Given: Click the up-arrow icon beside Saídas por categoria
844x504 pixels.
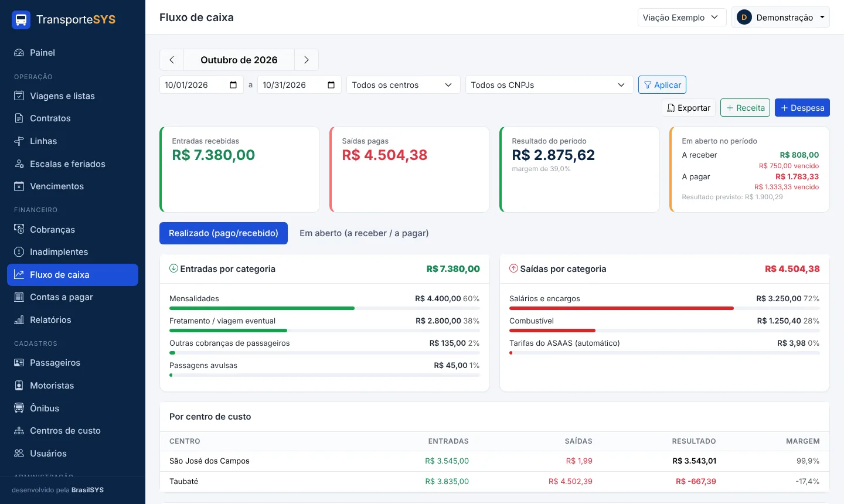Looking at the screenshot, I should tap(513, 268).
